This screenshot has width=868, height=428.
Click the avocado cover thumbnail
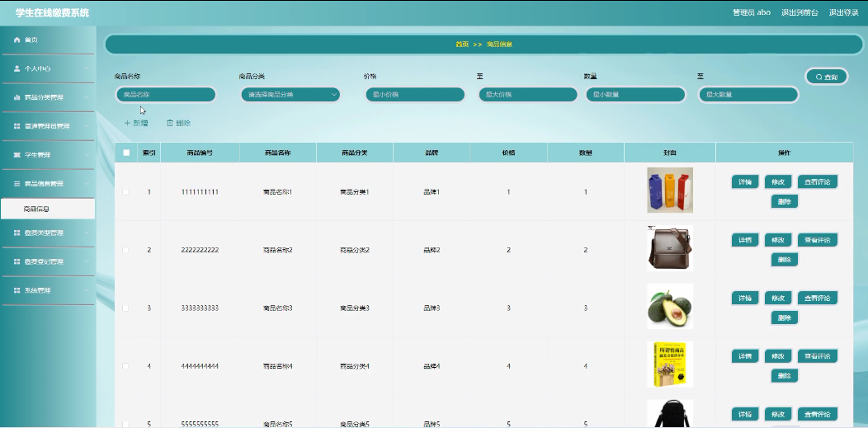[x=670, y=306]
